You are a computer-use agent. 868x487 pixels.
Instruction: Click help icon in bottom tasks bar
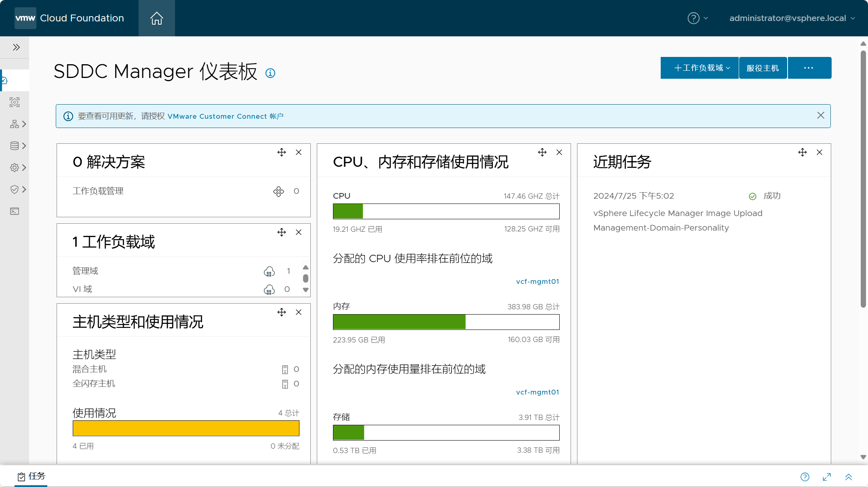coord(805,477)
